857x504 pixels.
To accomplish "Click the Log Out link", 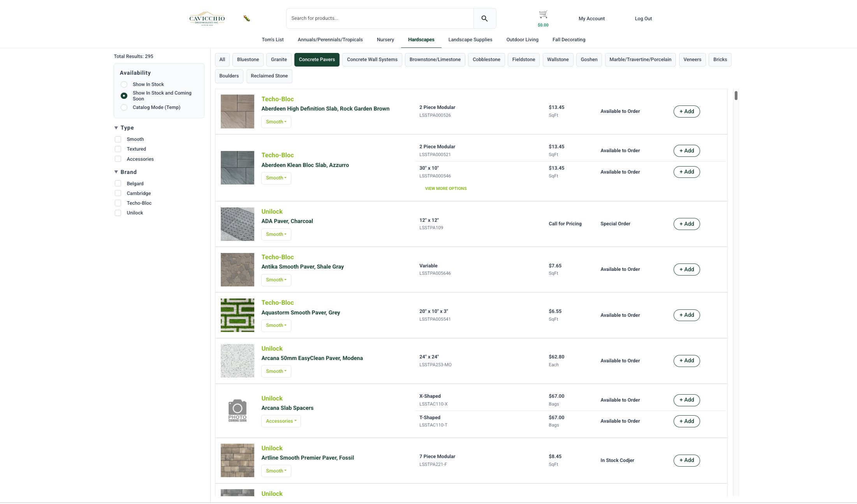I will [643, 19].
